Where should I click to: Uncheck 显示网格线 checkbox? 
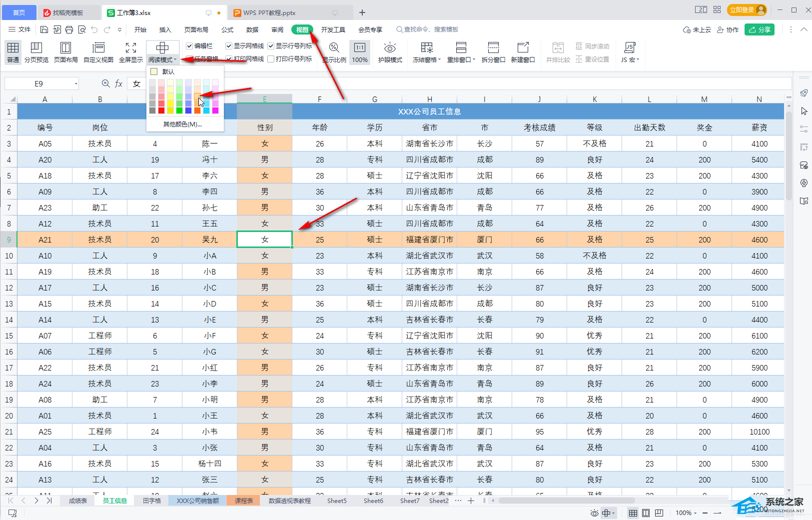pos(229,46)
